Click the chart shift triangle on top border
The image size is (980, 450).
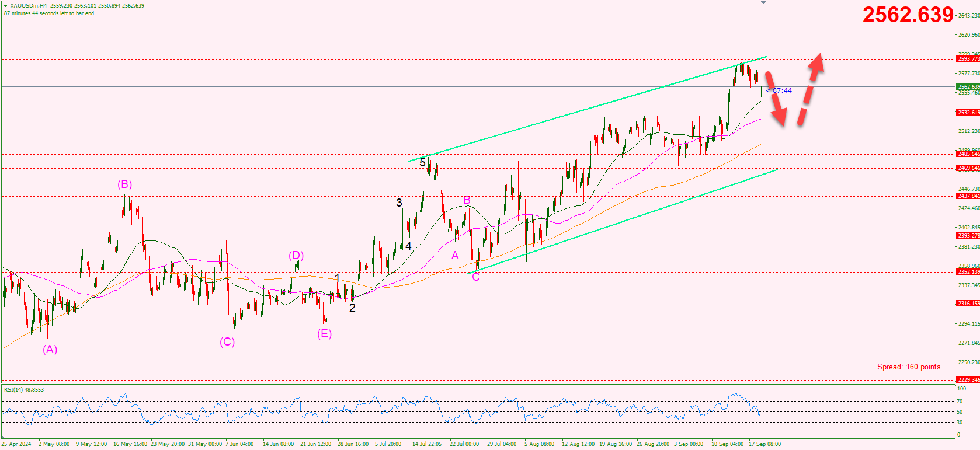click(763, 3)
